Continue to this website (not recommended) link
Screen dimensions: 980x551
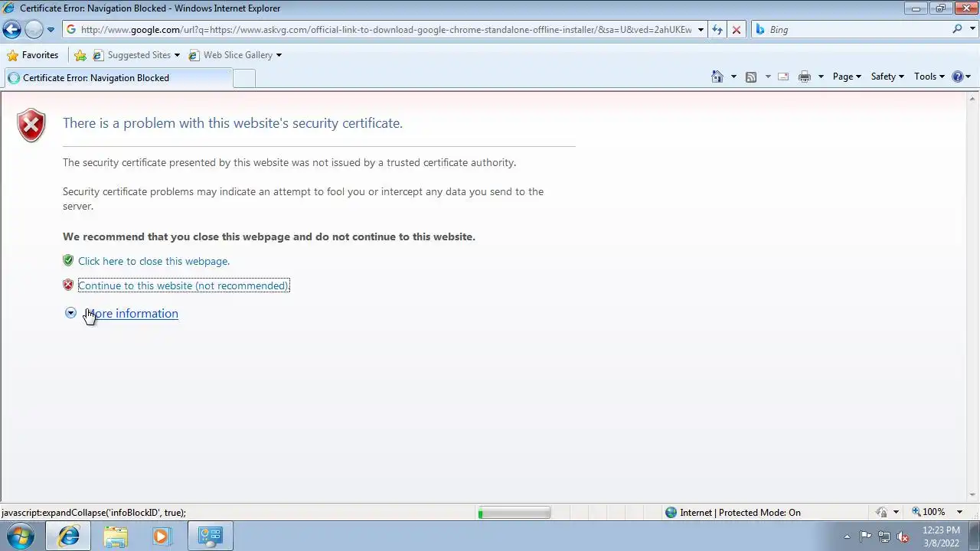[184, 285]
